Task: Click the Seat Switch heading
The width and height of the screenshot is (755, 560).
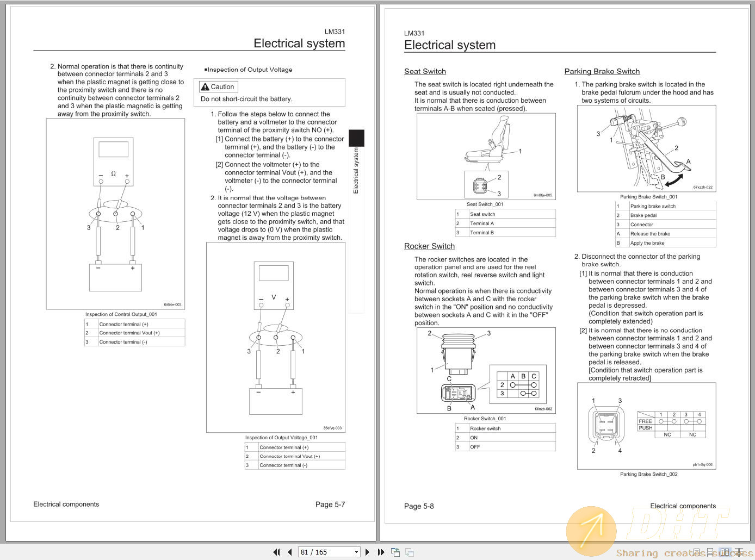Action: click(425, 71)
